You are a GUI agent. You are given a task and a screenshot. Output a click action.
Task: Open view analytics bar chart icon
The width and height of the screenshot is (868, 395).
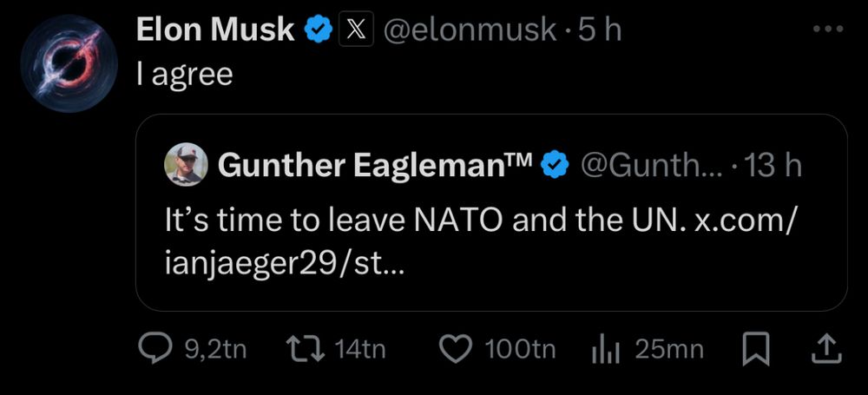click(x=605, y=350)
